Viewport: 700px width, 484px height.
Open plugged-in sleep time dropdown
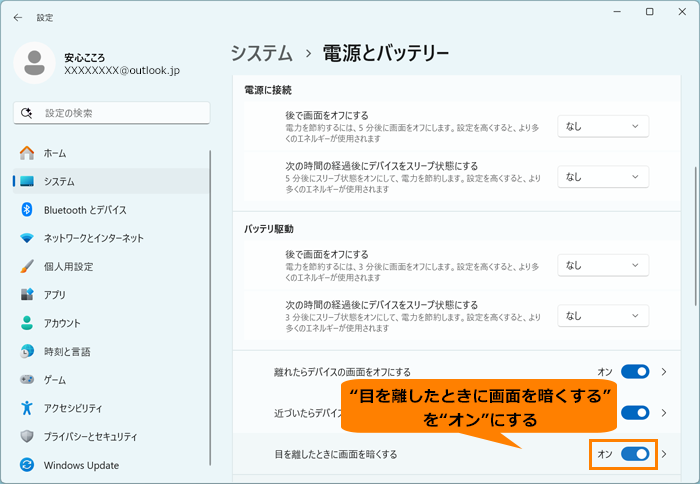603,177
